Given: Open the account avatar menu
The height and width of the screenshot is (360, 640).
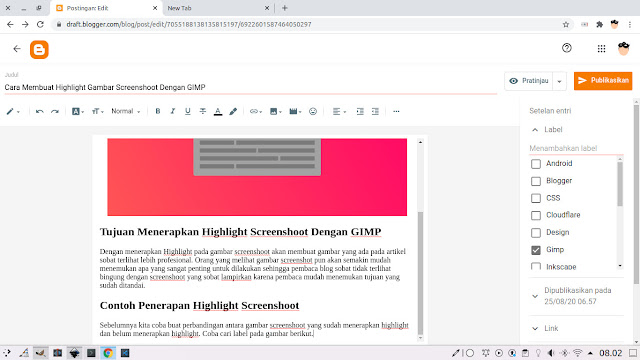Looking at the screenshot, I should point(623,49).
